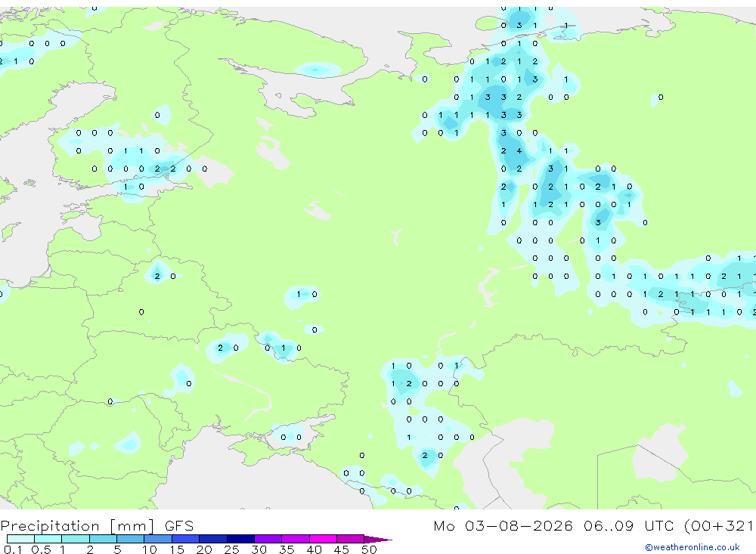Pick the 10–15 mm blue legend swatch
This screenshot has width=756, height=554.
coord(158,539)
